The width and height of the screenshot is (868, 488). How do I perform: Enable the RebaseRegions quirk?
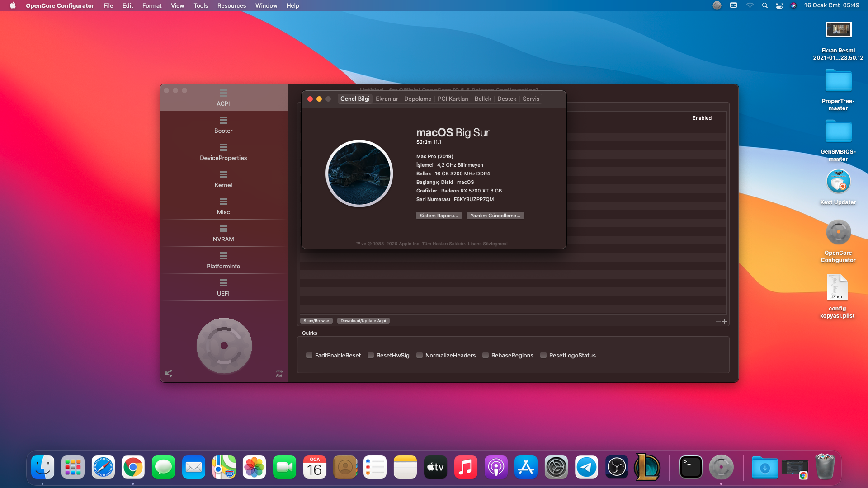coord(486,356)
